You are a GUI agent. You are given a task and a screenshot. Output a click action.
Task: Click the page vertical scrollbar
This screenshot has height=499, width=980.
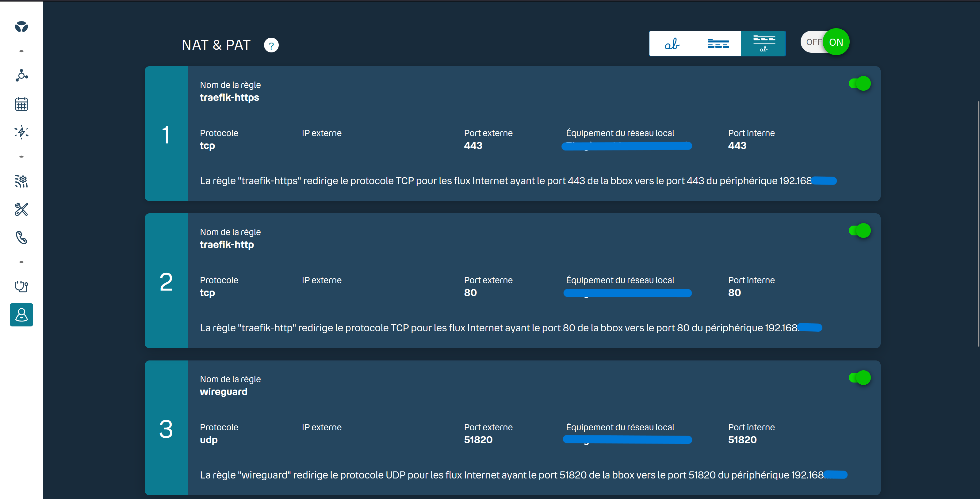point(978,224)
